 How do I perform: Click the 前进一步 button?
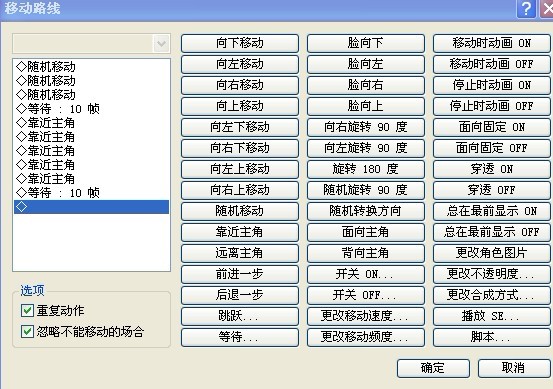[x=240, y=274]
